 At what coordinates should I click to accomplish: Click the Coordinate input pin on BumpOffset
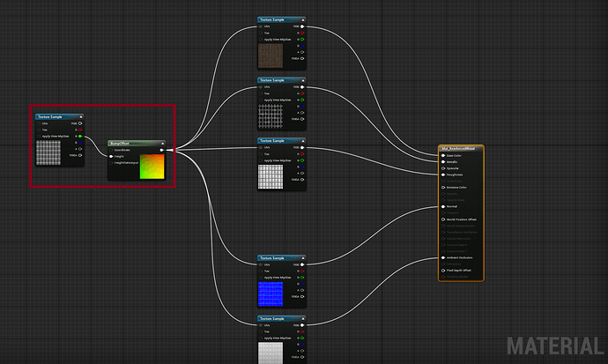click(112, 150)
